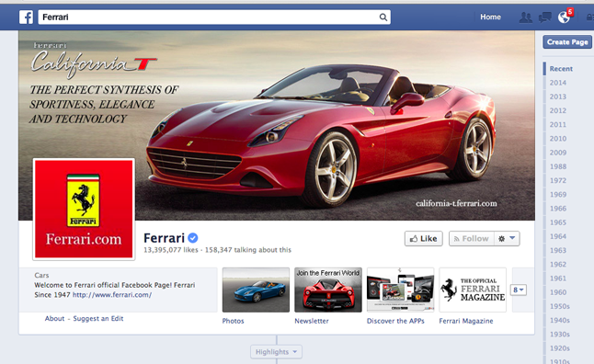The image size is (594, 364).
Task: Click the search magnifier icon
Action: coord(383,17)
